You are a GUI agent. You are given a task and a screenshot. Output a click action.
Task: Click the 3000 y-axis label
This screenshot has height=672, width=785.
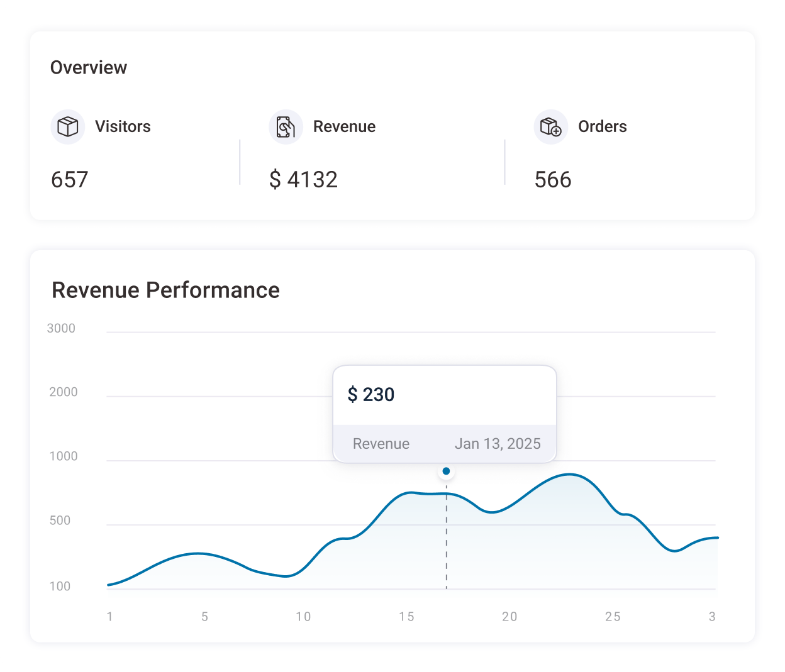[61, 328]
